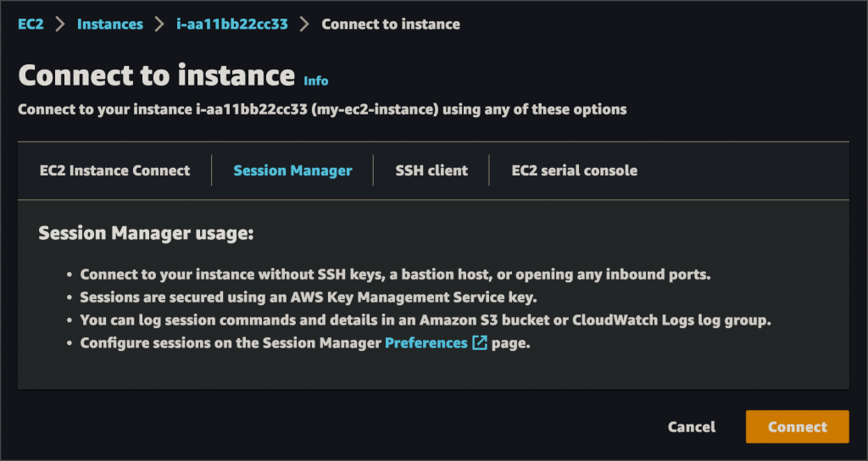Switch to the EC2 Instance Connect tab
This screenshot has width=868, height=461.
(114, 170)
